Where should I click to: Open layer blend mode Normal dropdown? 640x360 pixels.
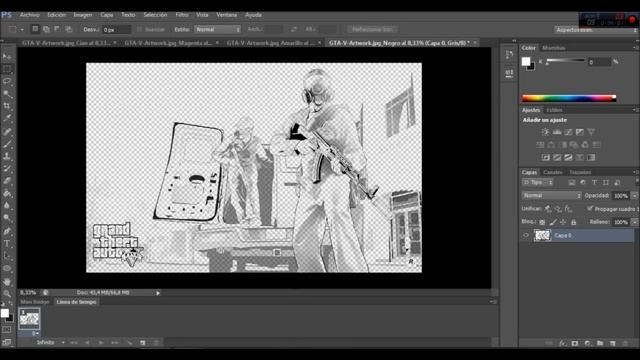tap(551, 196)
